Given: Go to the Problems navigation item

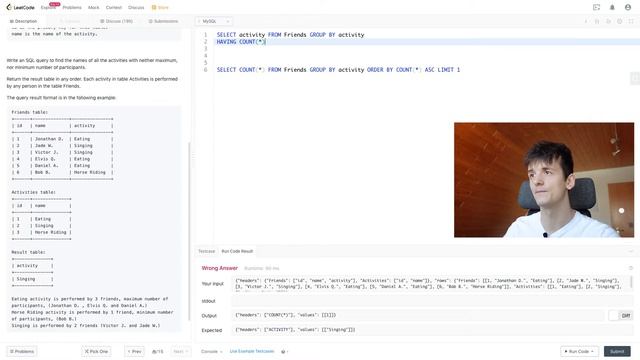Looking at the screenshot, I should click(x=72, y=7).
